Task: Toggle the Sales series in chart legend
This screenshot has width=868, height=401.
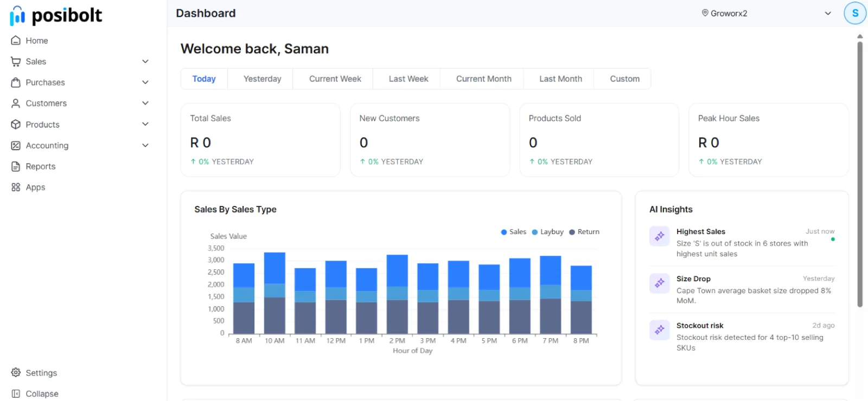Action: coord(513,232)
